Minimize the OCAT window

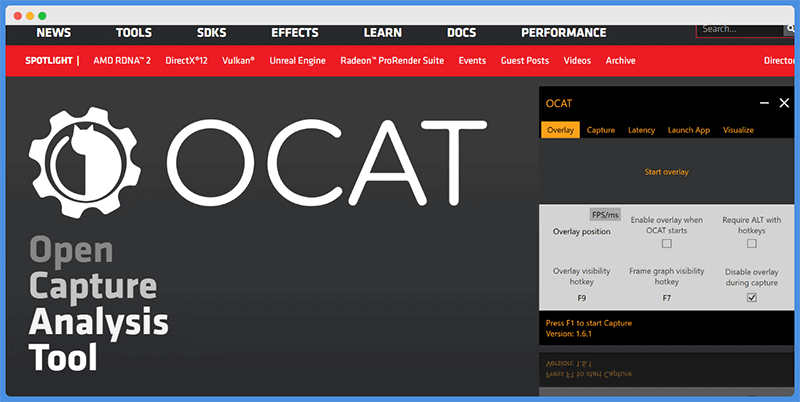pyautogui.click(x=764, y=103)
